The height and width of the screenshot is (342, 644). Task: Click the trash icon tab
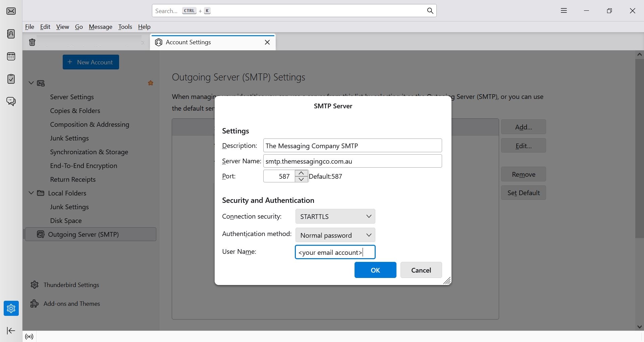coord(32,42)
